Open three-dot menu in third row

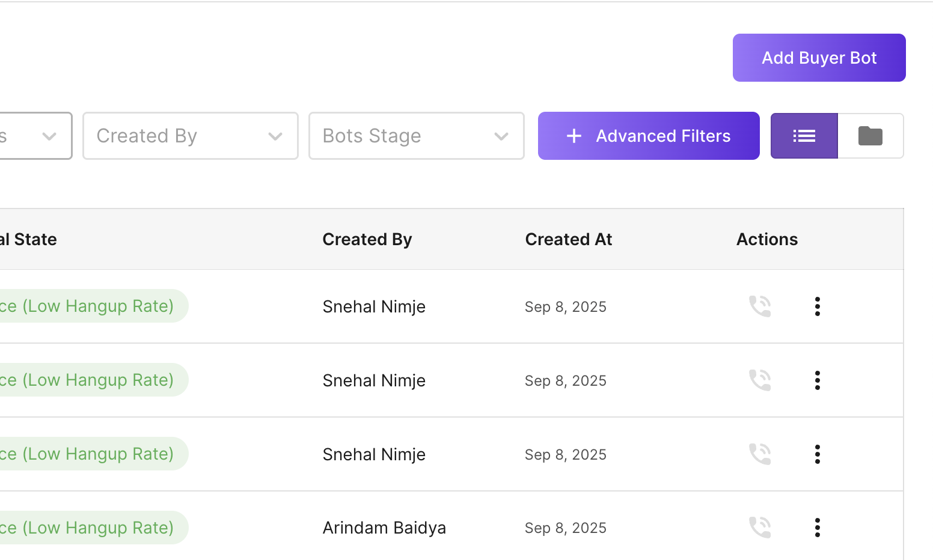coord(817,454)
